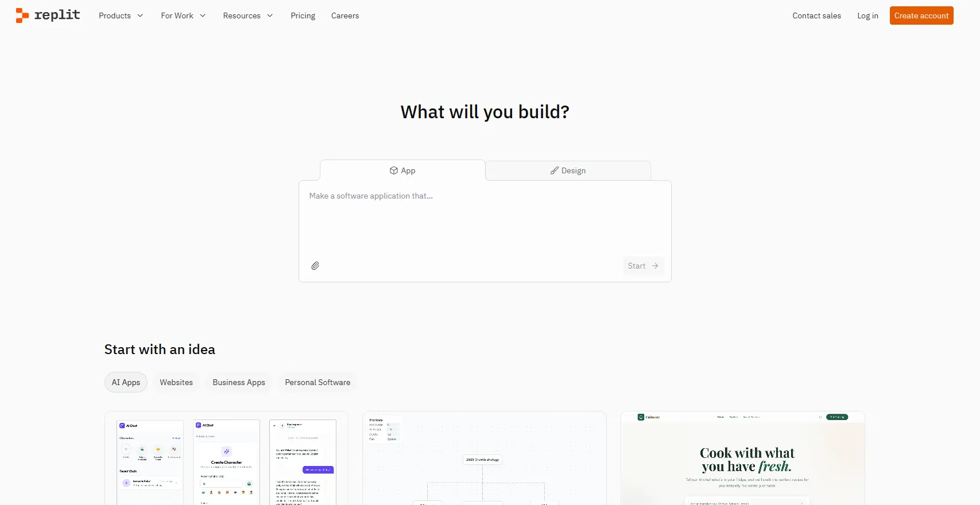The height and width of the screenshot is (505, 980).
Task: Select the Websites category filter
Action: tap(176, 382)
